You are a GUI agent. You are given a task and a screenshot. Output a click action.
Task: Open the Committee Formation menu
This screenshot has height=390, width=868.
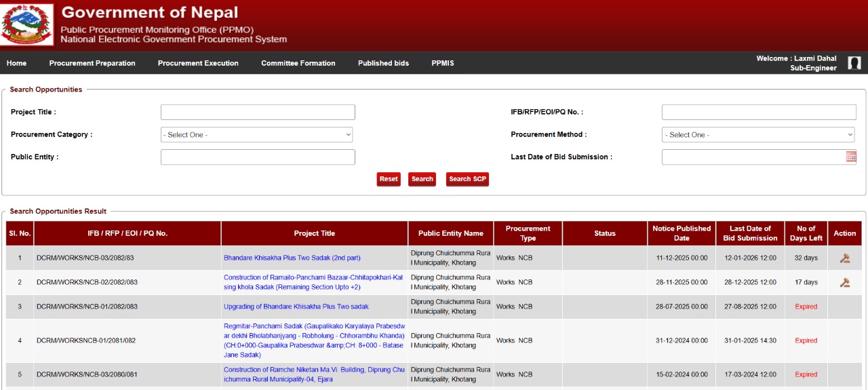tap(298, 63)
